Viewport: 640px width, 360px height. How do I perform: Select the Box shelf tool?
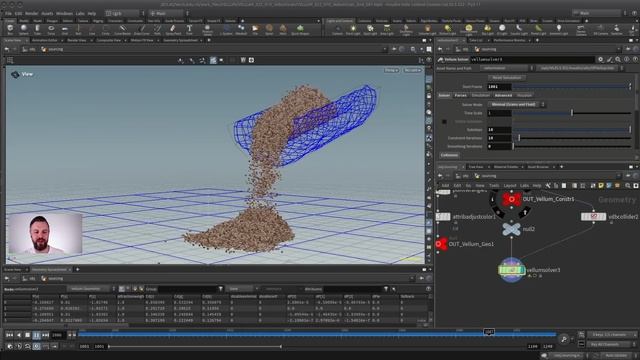click(10, 29)
